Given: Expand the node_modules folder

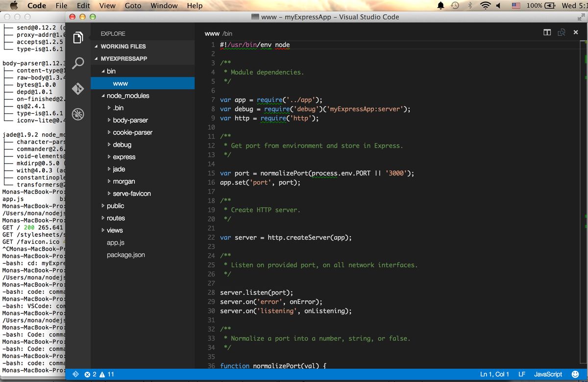Looking at the screenshot, I should (127, 96).
